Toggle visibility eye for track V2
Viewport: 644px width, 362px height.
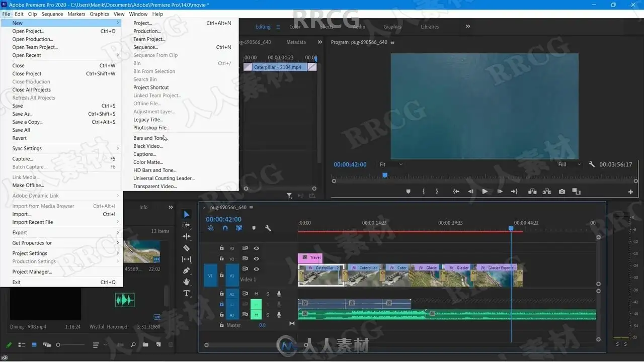[x=257, y=258]
